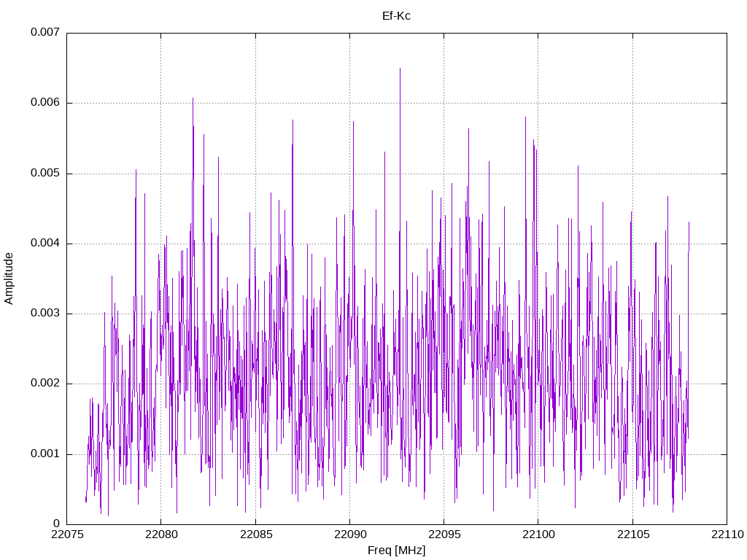
Task: Click the y-axis tick label 0.003
Action: coord(45,313)
